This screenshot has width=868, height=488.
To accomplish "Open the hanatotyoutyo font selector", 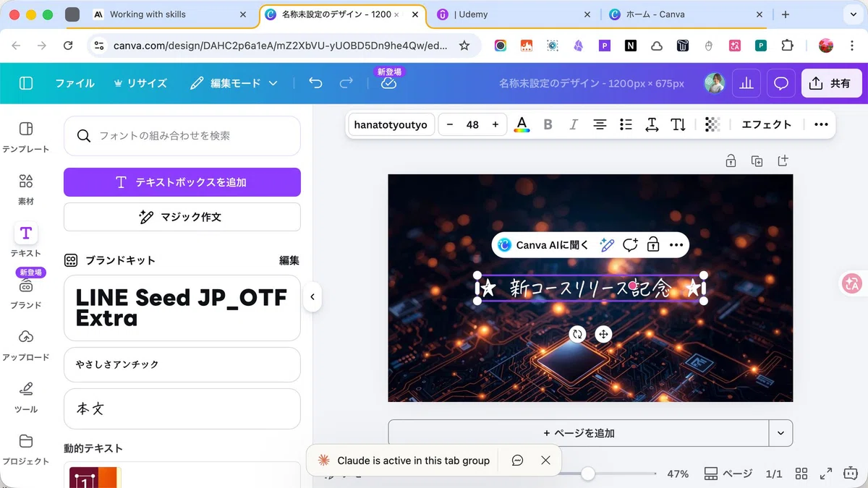I will coord(391,124).
